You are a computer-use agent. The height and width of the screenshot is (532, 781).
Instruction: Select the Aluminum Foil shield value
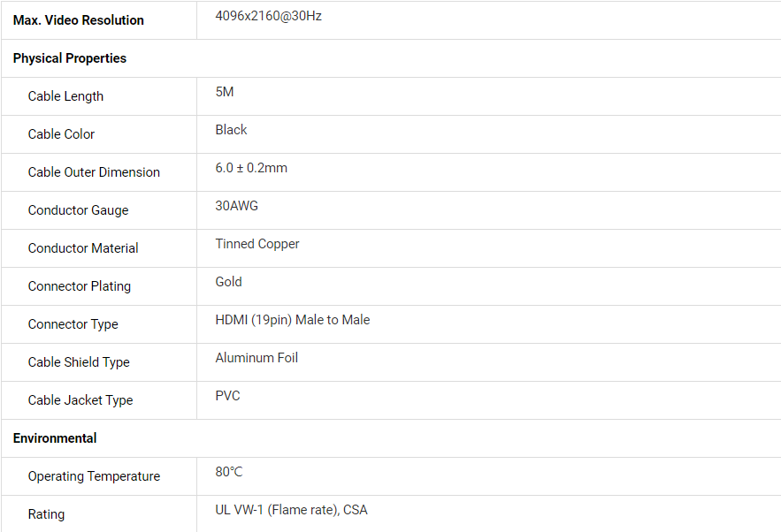click(257, 358)
